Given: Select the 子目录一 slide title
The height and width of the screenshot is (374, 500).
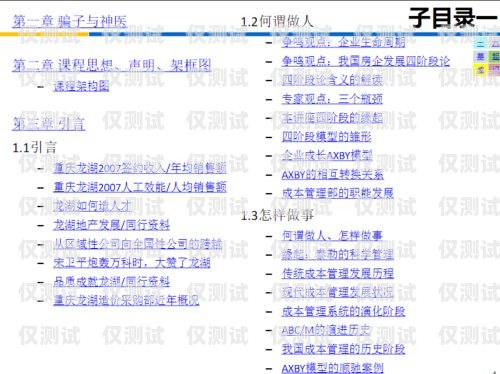Looking at the screenshot, I should point(453,18).
